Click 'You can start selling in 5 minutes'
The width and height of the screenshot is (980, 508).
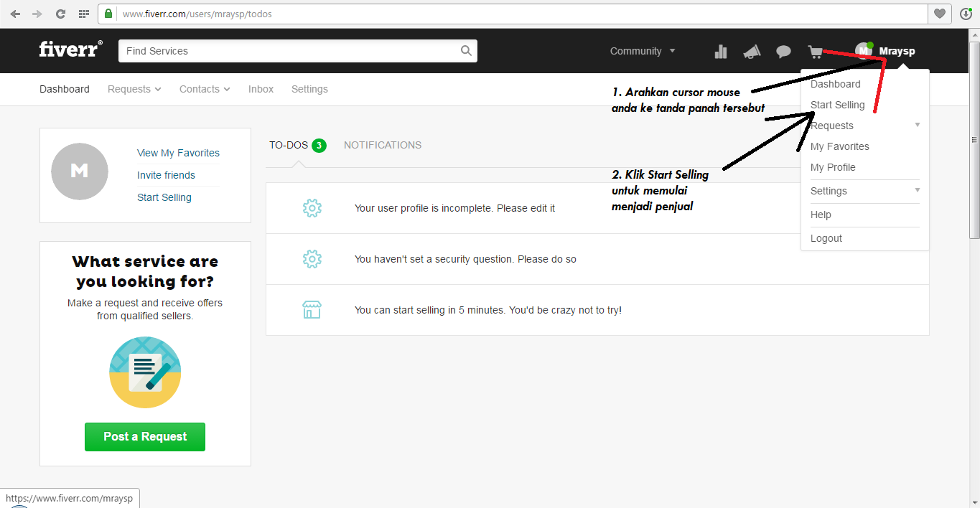tap(488, 310)
